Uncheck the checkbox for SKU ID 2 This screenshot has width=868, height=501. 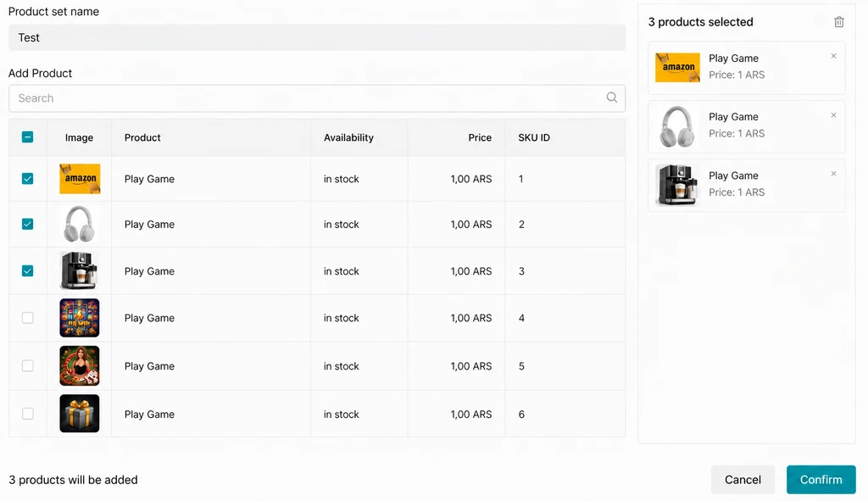27,224
